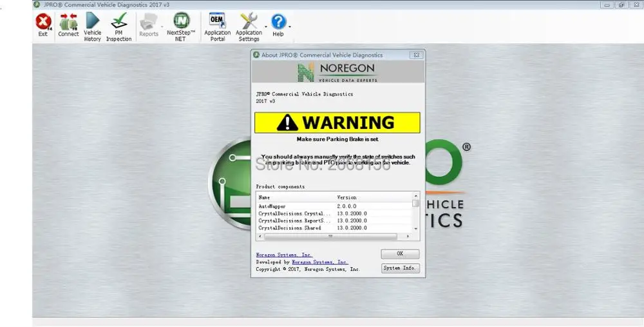This screenshot has height=327, width=644.
Task: Click the horizontal scrollbar left arrow
Action: tap(260, 236)
